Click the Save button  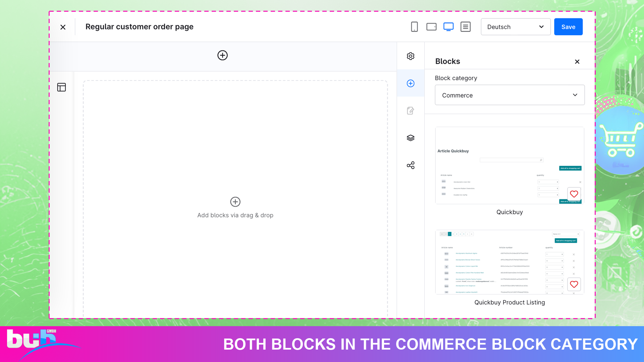pos(568,27)
